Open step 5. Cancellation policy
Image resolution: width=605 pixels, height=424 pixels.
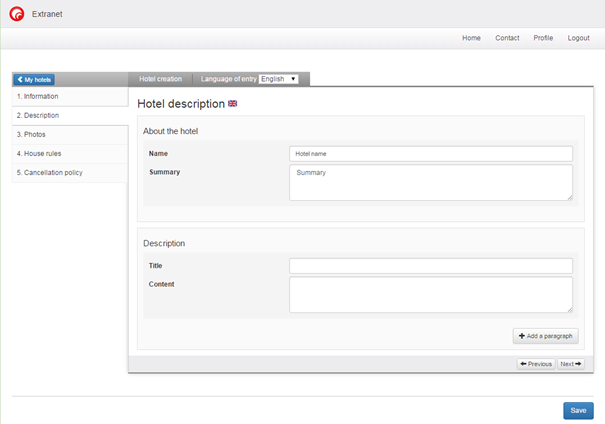tap(69, 173)
